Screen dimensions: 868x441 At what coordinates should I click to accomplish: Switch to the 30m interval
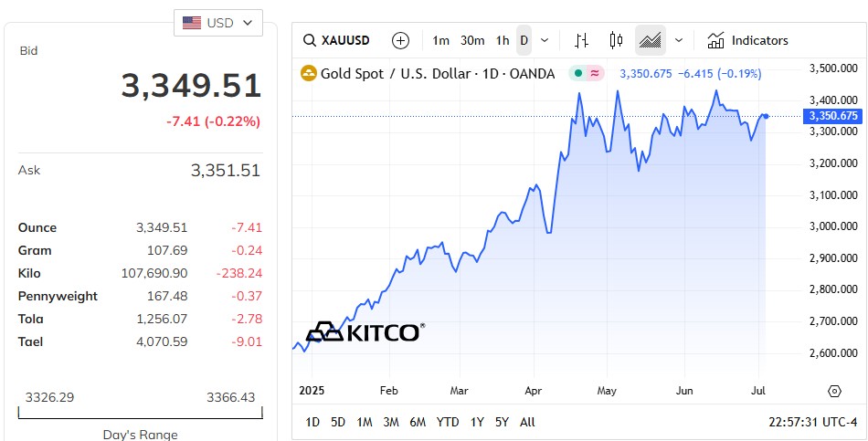472,40
